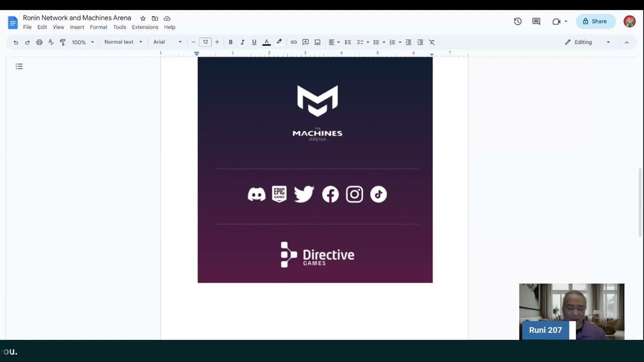The image size is (644, 362).
Task: Open the File menu
Action: click(27, 27)
